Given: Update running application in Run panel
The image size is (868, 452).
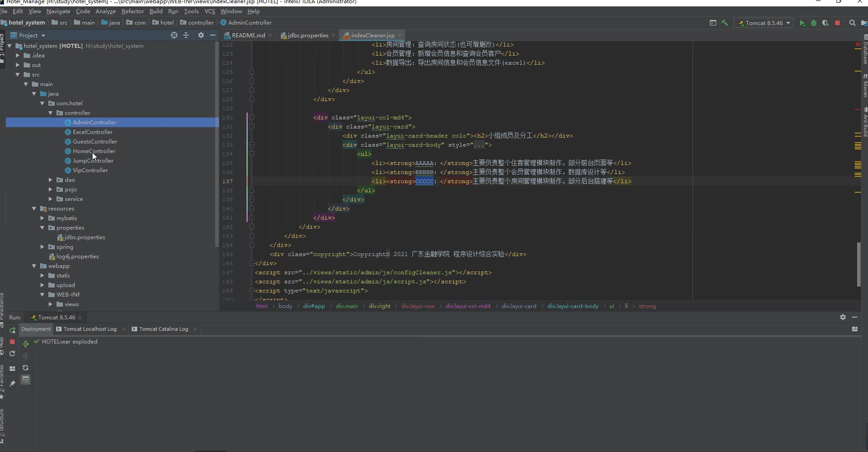Looking at the screenshot, I should pos(12,354).
